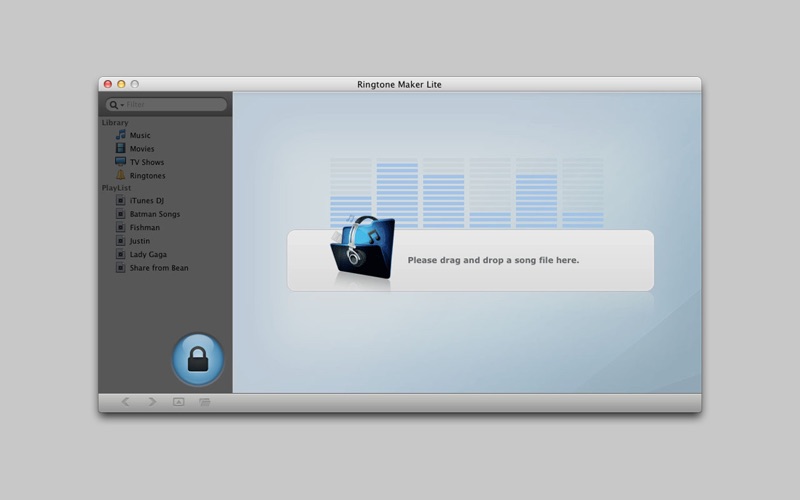Select the Share from Bean playlist
Image resolution: width=800 pixels, height=500 pixels.
159,268
